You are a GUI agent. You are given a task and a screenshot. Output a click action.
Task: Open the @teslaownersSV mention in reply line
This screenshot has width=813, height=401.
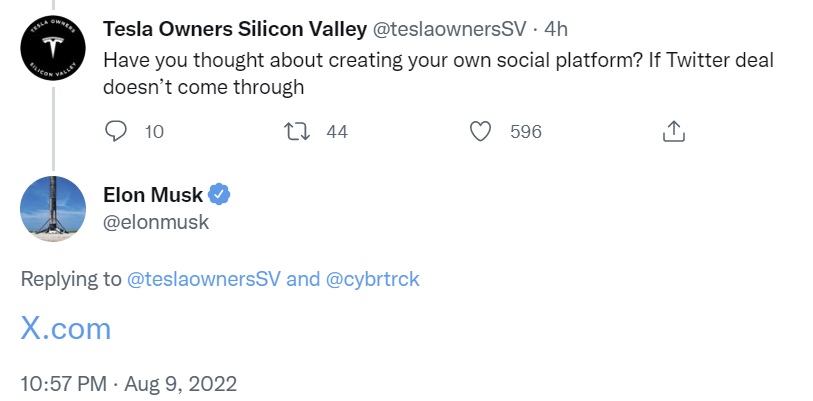coord(204,279)
